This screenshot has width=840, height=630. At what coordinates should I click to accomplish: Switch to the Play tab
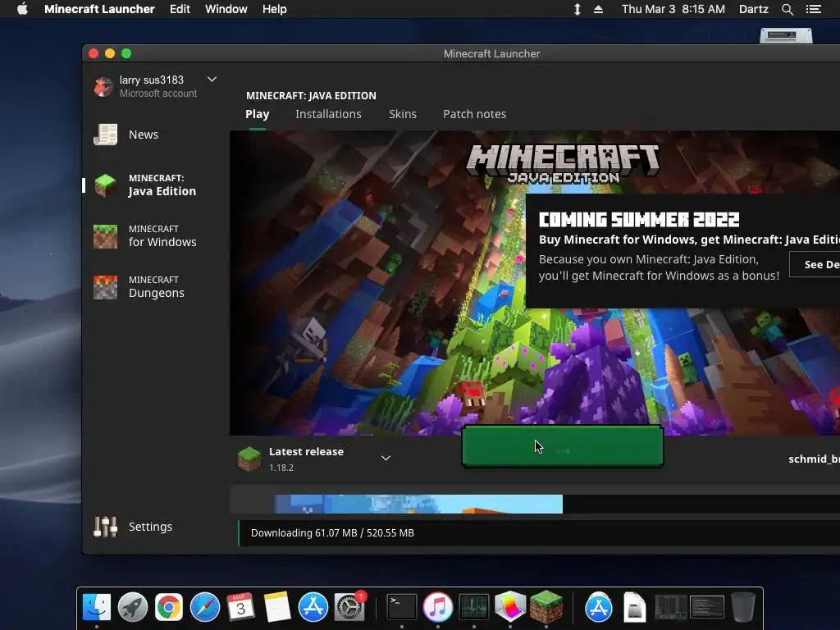pyautogui.click(x=257, y=114)
